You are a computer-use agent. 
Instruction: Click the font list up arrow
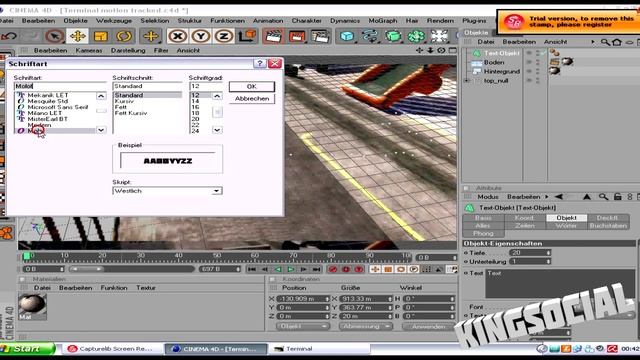101,96
